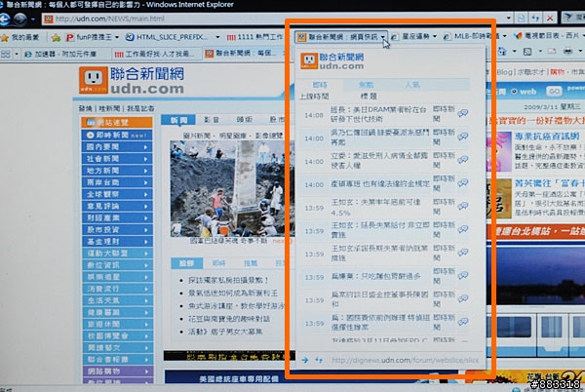The image size is (585, 392).
Task: Click the 聯合新聞網 網頁快訊 web slice button
Action: click(337, 37)
